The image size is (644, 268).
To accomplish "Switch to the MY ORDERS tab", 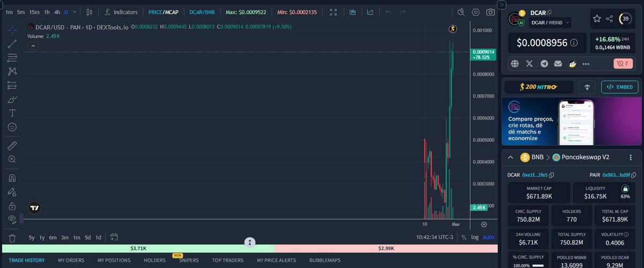I will click(71, 260).
